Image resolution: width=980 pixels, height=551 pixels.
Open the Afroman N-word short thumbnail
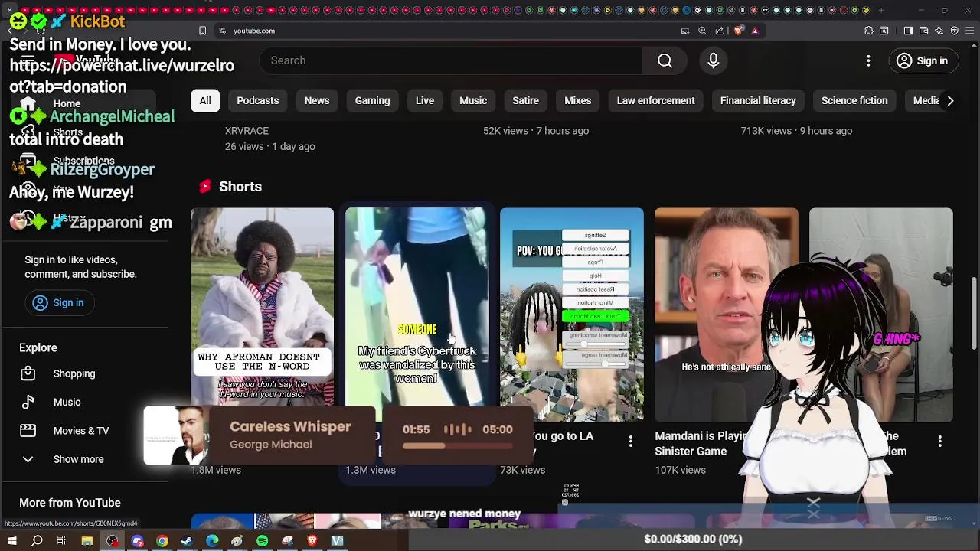pyautogui.click(x=263, y=306)
